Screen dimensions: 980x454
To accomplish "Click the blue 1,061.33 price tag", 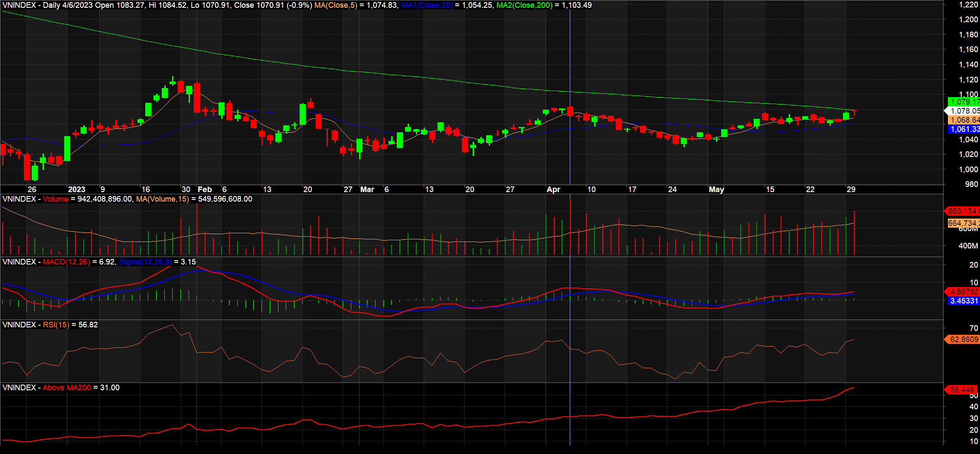I will click(964, 129).
